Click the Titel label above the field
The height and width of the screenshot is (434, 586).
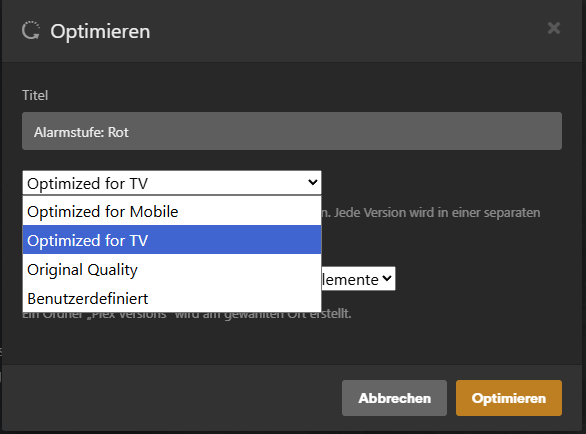(x=35, y=95)
